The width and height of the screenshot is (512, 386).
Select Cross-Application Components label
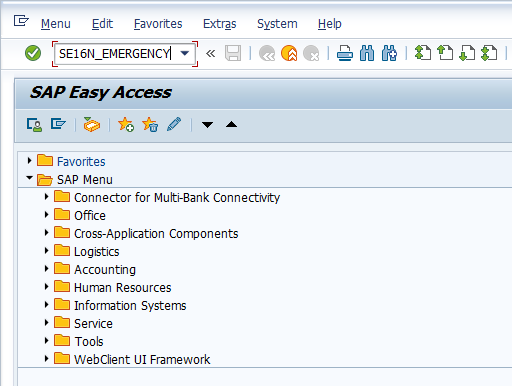[x=156, y=234]
